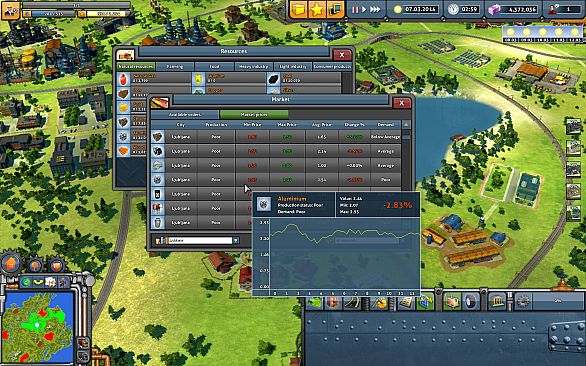Click the Market list scroll-up arrow
Screen dimensions: 586x366
pyautogui.click(x=406, y=124)
